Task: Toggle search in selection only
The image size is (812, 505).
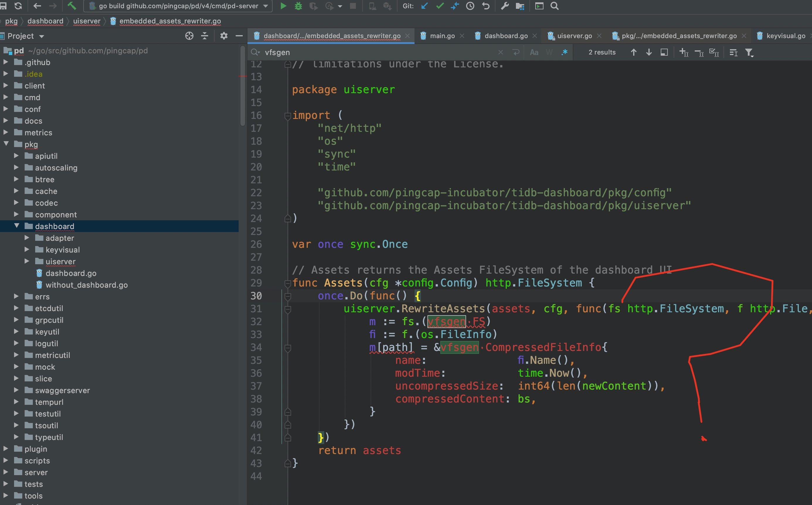Action: [733, 52]
